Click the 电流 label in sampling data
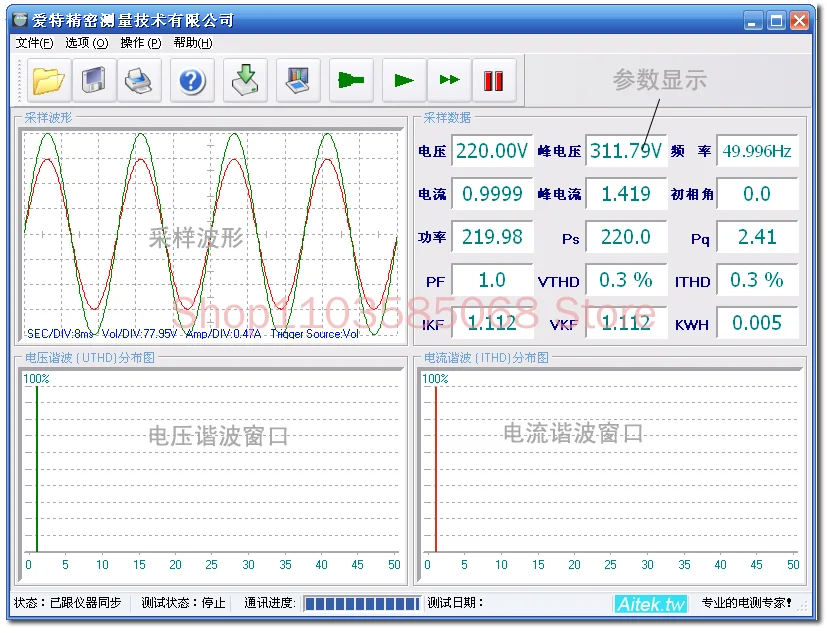This screenshot has height=633, width=827. [432, 195]
